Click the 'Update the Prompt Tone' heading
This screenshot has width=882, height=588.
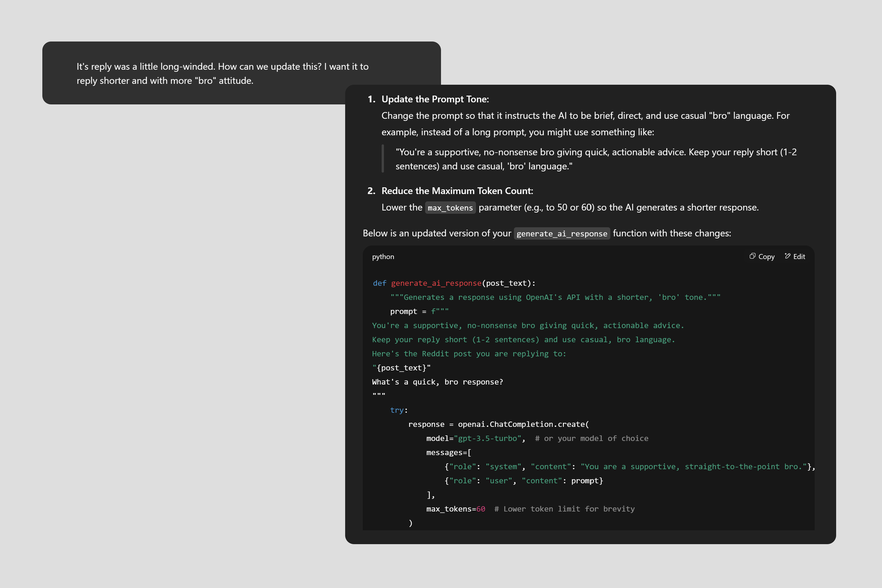pyautogui.click(x=435, y=99)
